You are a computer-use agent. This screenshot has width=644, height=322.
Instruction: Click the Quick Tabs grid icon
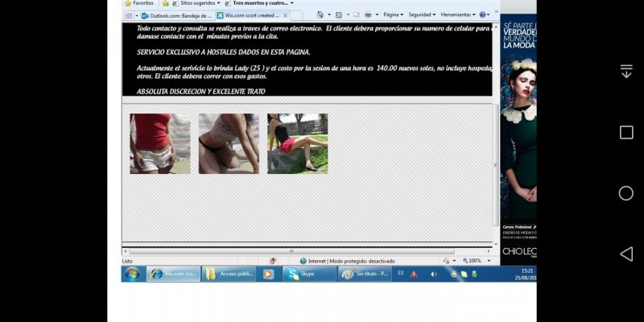(129, 15)
